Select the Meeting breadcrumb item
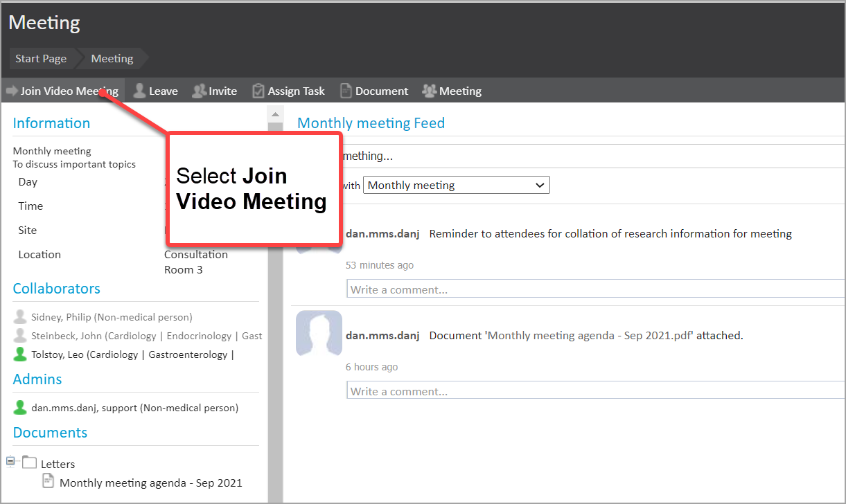This screenshot has height=504, width=846. coord(112,59)
